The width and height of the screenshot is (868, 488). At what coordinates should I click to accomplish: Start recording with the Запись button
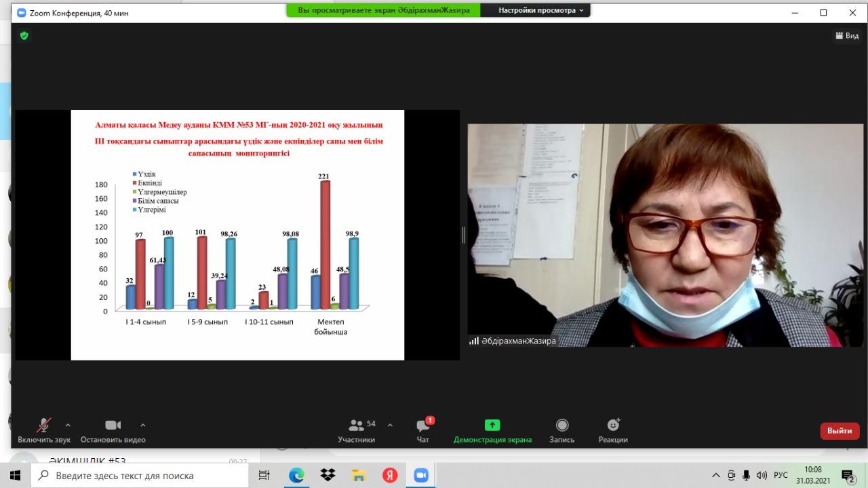pos(561,430)
